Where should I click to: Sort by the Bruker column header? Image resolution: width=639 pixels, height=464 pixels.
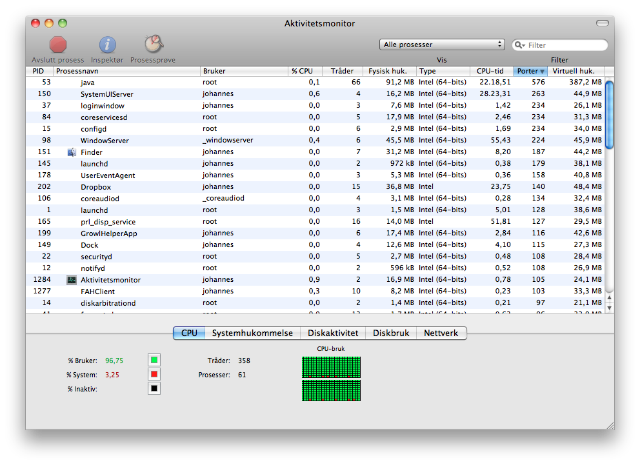[x=244, y=71]
